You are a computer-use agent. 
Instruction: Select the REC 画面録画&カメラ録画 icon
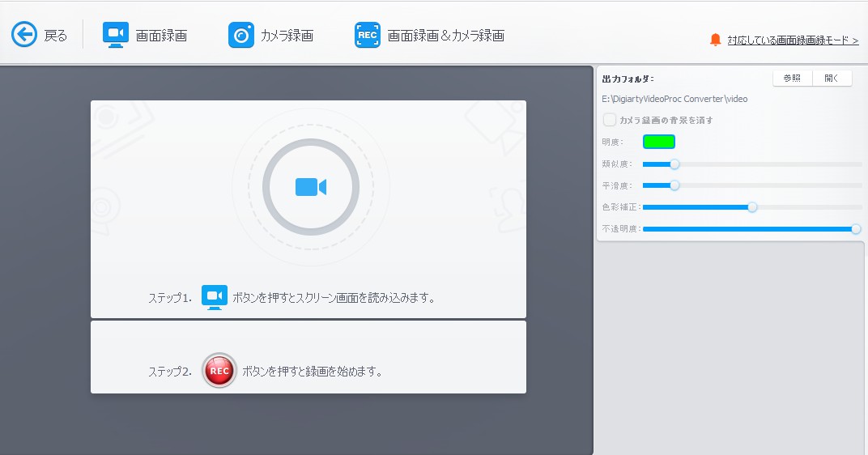click(368, 35)
